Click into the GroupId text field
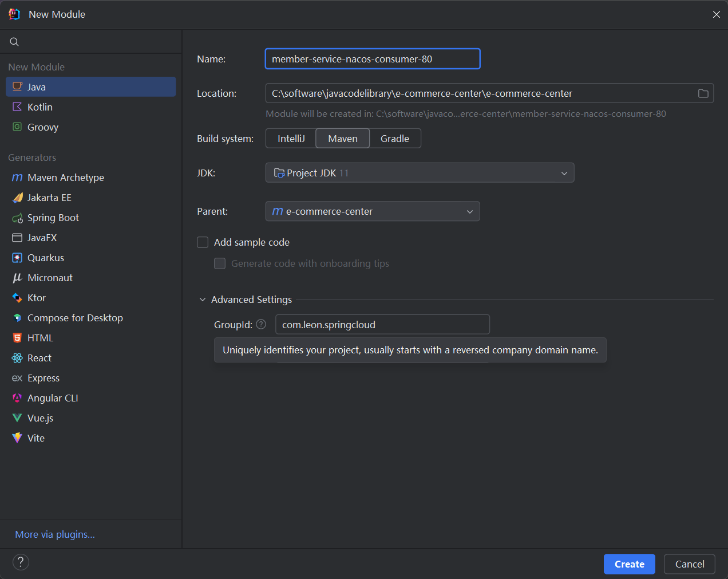The image size is (728, 579). coord(382,325)
